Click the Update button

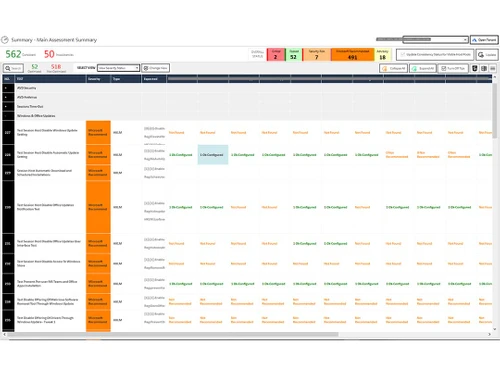(487, 54)
